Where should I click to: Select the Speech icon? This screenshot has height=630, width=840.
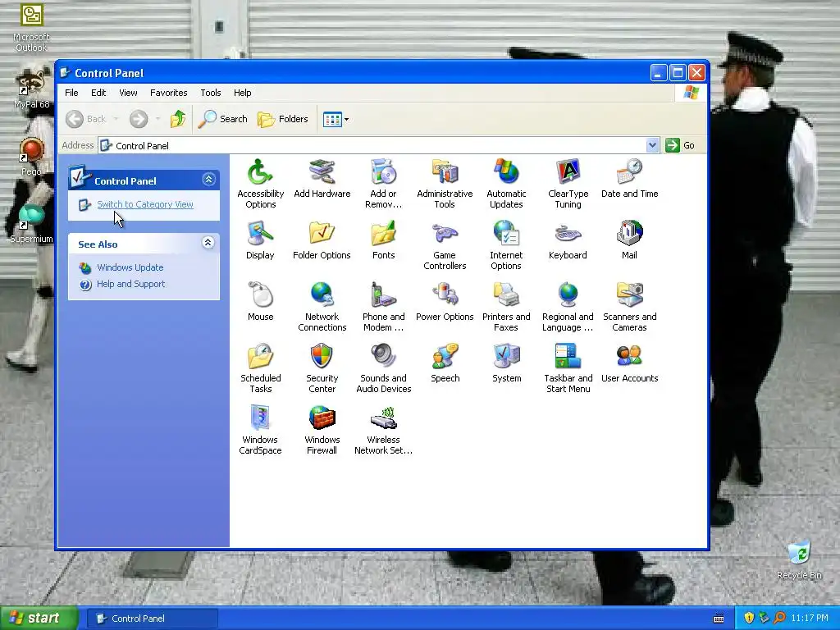pyautogui.click(x=445, y=363)
